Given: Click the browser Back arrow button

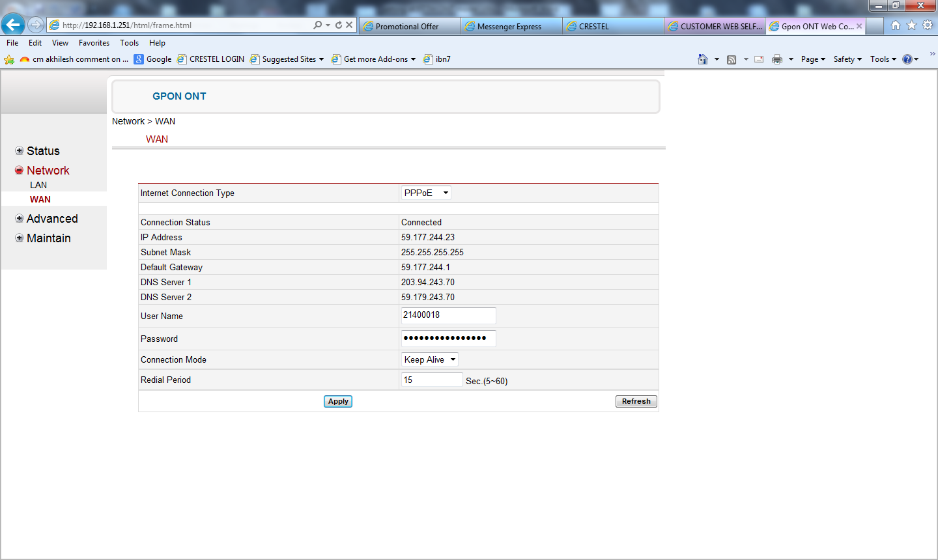Looking at the screenshot, I should point(13,25).
